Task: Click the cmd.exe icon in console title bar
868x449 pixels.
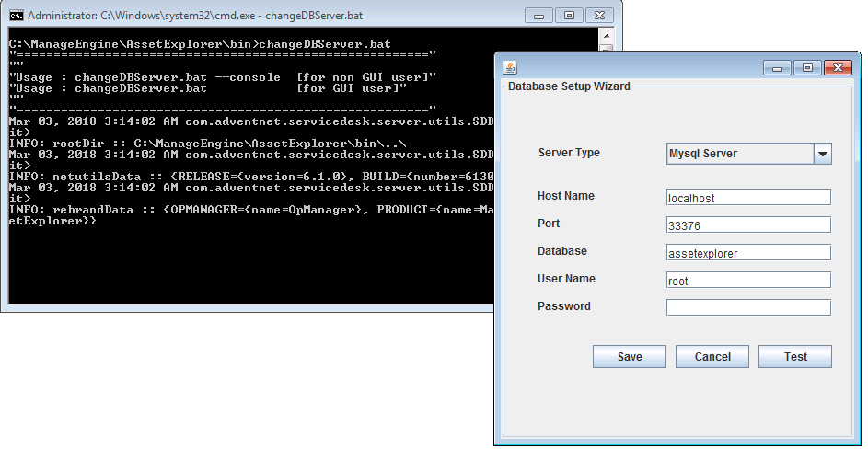Action: (17, 15)
